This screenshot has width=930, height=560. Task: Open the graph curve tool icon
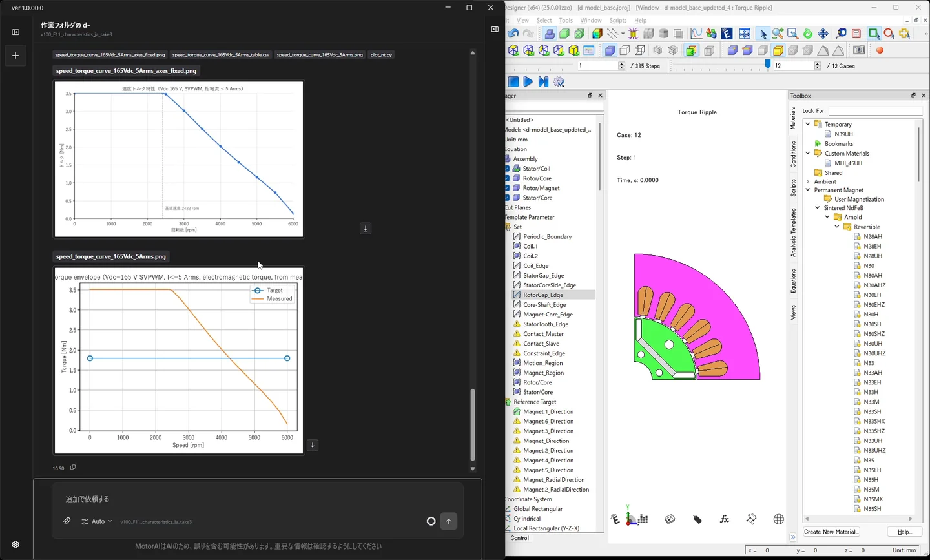click(696, 34)
